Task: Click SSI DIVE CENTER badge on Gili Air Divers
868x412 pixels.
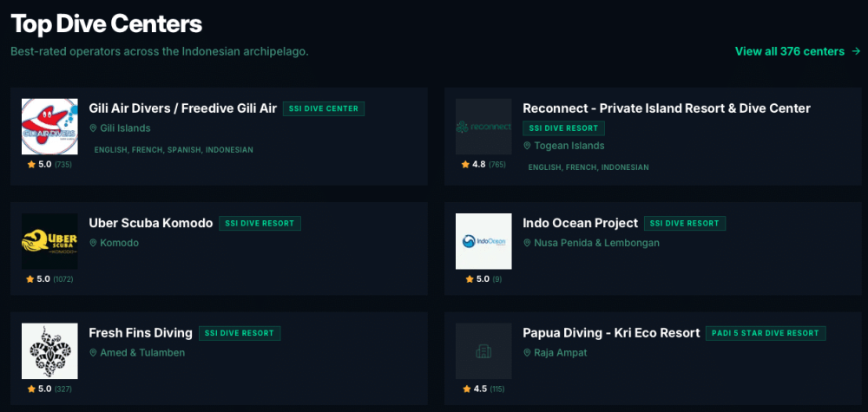Action: point(324,109)
